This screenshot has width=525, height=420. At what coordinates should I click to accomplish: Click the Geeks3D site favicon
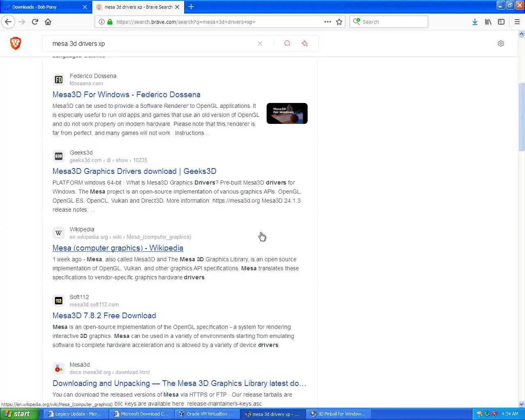59,156
